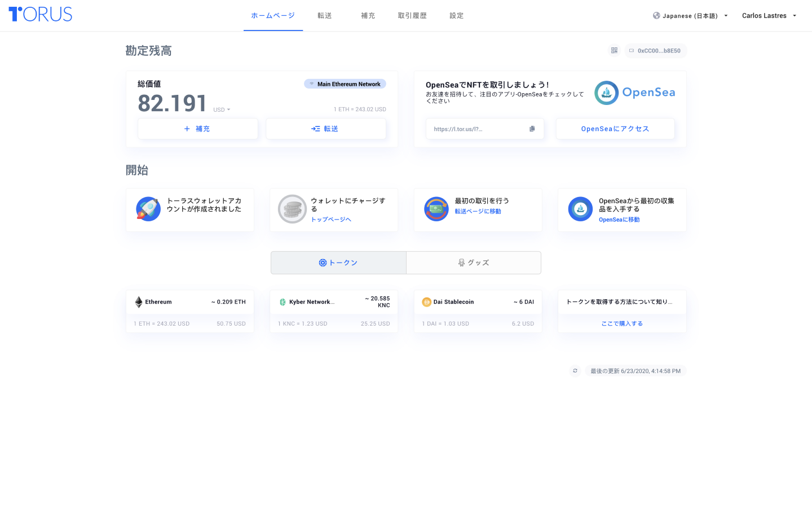Open the 設定 tab
The width and height of the screenshot is (812, 508).
(457, 16)
